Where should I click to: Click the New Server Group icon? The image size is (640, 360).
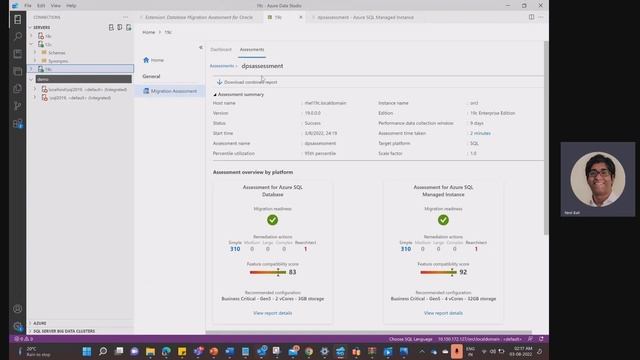coord(120,27)
